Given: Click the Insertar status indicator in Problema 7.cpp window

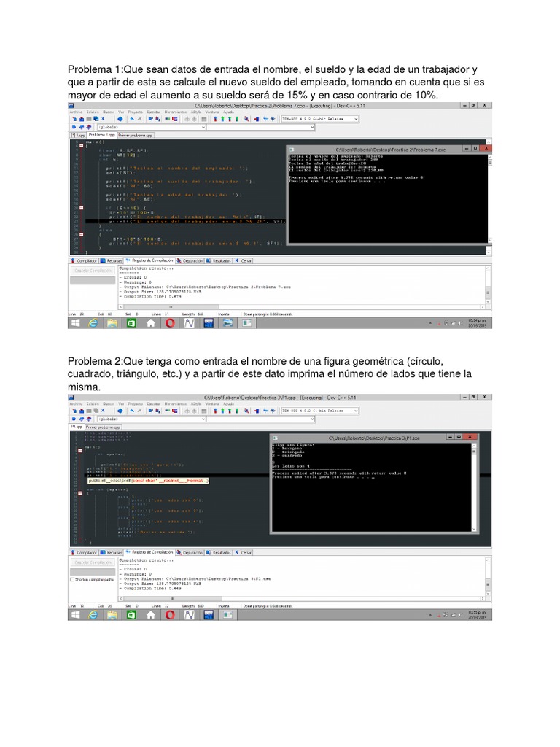Looking at the screenshot, I should coord(225,314).
